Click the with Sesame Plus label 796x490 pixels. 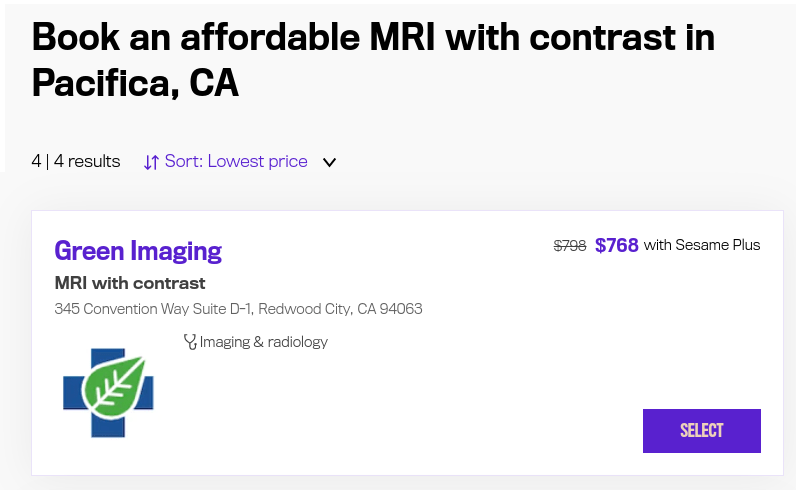(702, 245)
